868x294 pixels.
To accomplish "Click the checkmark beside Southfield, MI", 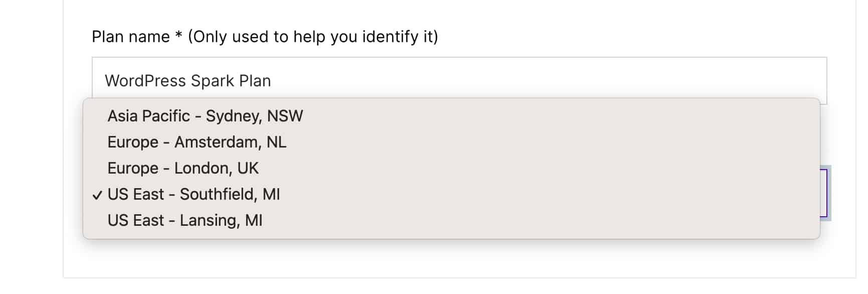I will (x=97, y=195).
